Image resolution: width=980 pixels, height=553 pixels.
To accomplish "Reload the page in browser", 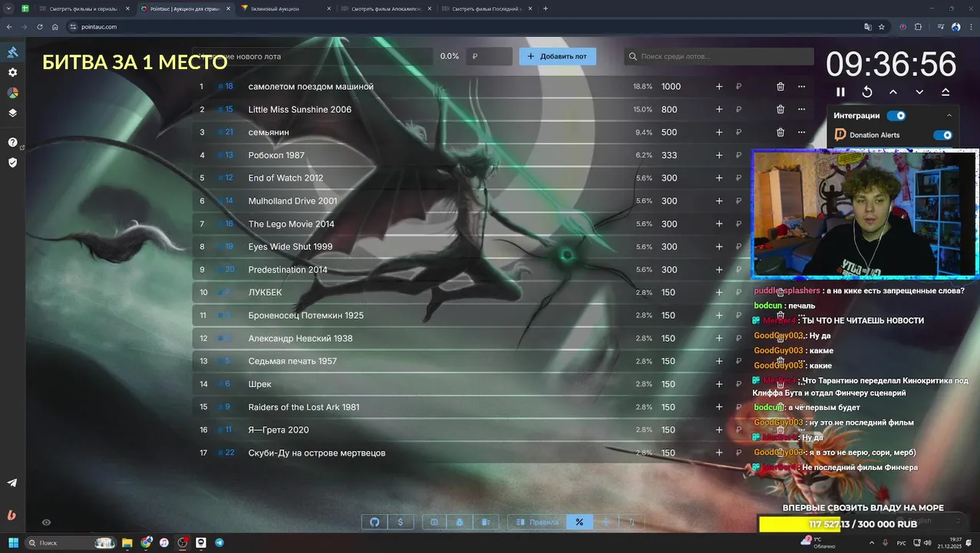I will coord(40,27).
